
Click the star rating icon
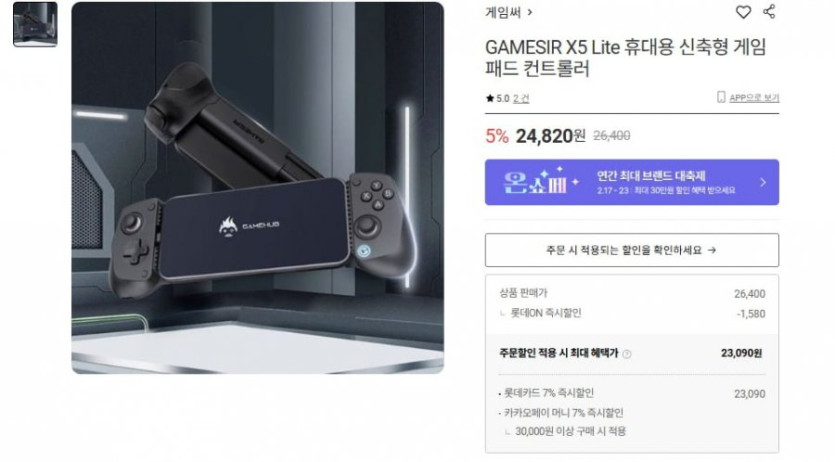tap(490, 98)
